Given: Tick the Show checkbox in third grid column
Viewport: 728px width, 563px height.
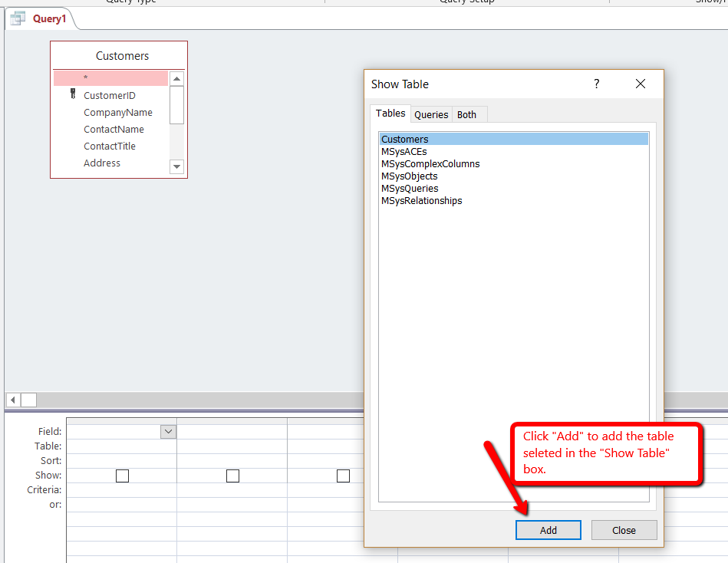Looking at the screenshot, I should click(343, 476).
